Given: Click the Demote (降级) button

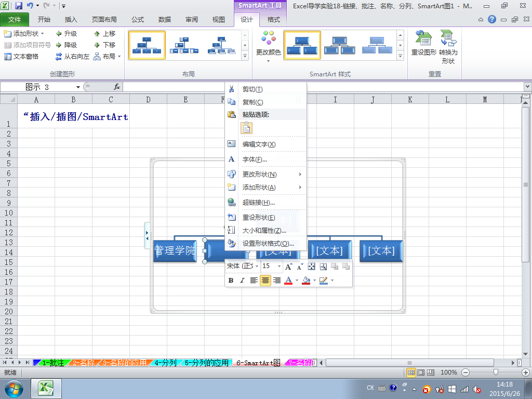Looking at the screenshot, I should pos(66,45).
